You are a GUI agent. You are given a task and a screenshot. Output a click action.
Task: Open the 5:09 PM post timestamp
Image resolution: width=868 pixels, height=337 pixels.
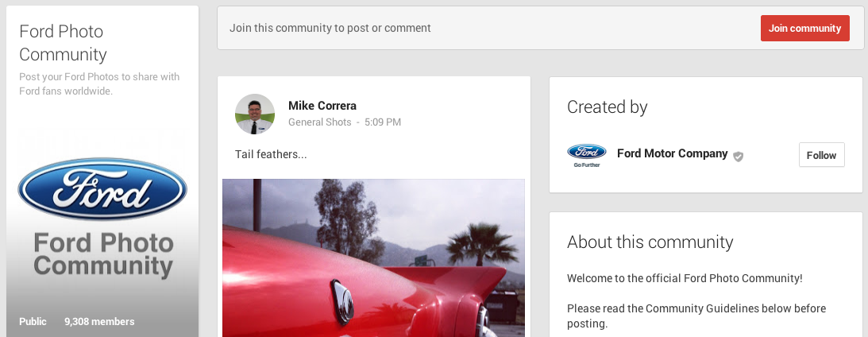(x=383, y=122)
